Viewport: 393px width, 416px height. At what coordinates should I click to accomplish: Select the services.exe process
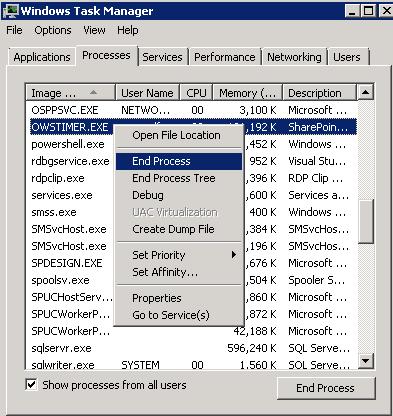pos(62,195)
